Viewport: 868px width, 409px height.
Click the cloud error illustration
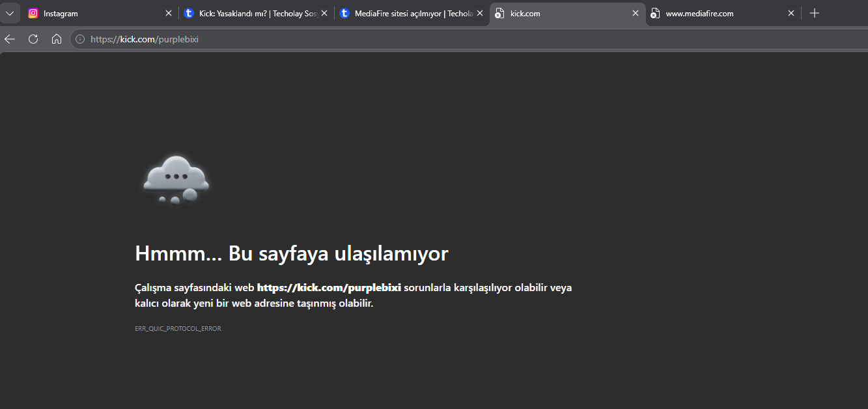pos(176,180)
